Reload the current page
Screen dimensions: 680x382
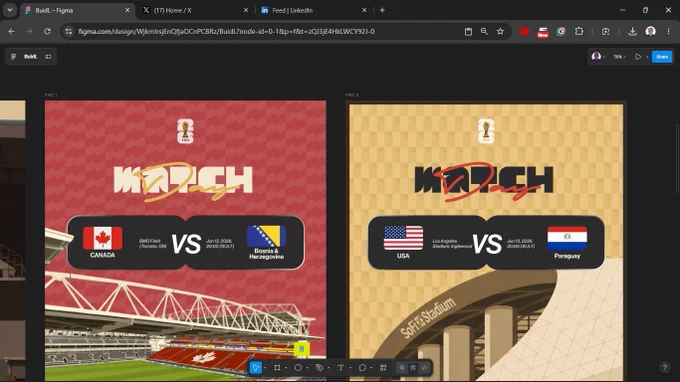tap(47, 31)
